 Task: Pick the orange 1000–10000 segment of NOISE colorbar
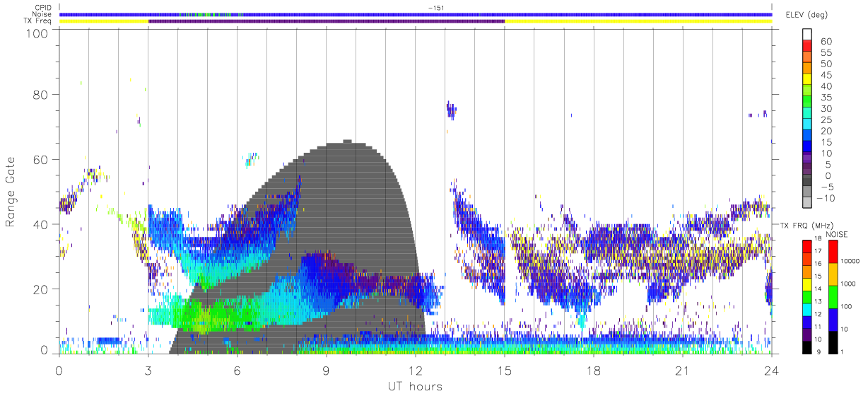pos(835,274)
